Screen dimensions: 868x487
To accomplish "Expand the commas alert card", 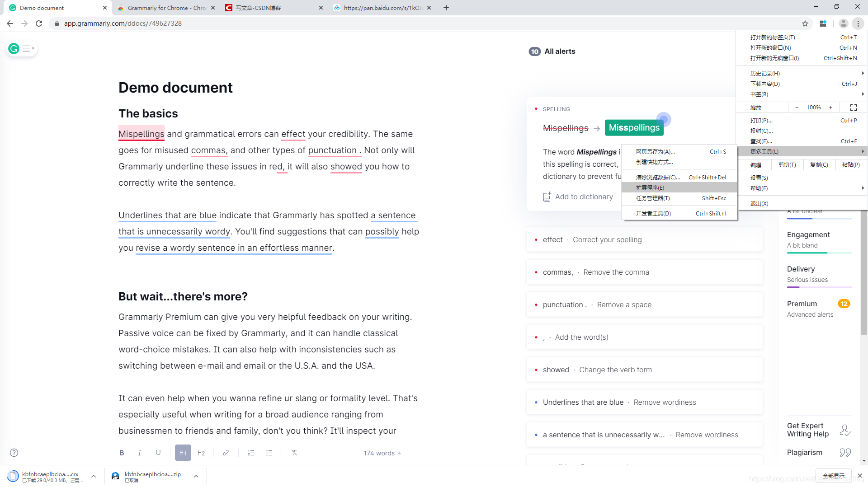I will coord(644,272).
